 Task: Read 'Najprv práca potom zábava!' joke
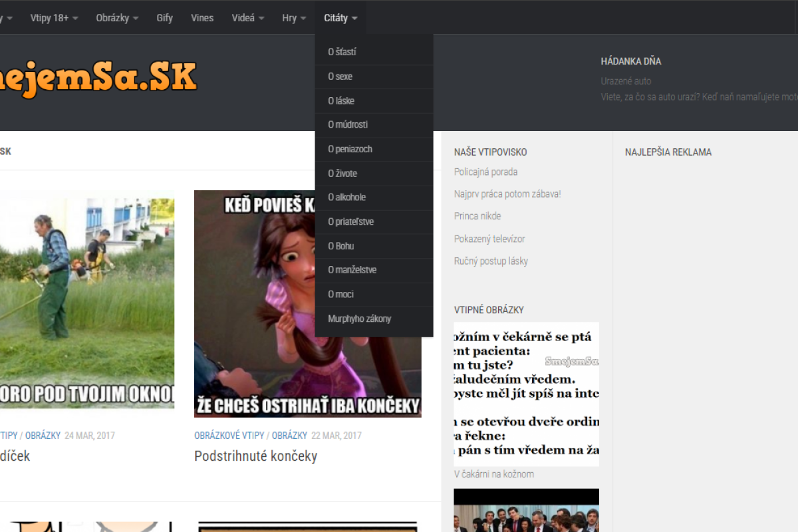[507, 194]
